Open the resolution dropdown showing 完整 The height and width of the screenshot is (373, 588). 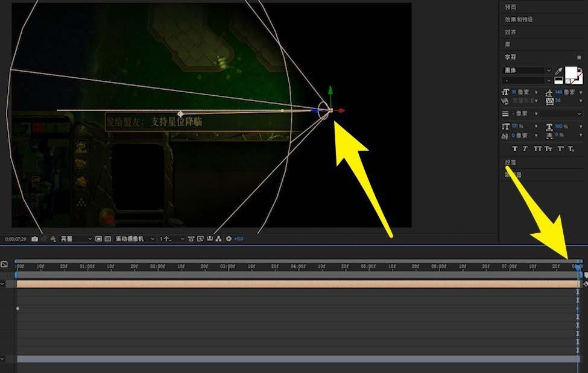point(76,239)
